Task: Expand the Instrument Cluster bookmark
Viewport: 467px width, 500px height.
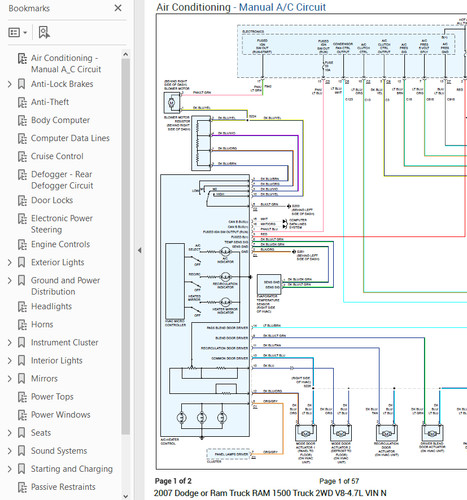Action: pyautogui.click(x=10, y=342)
